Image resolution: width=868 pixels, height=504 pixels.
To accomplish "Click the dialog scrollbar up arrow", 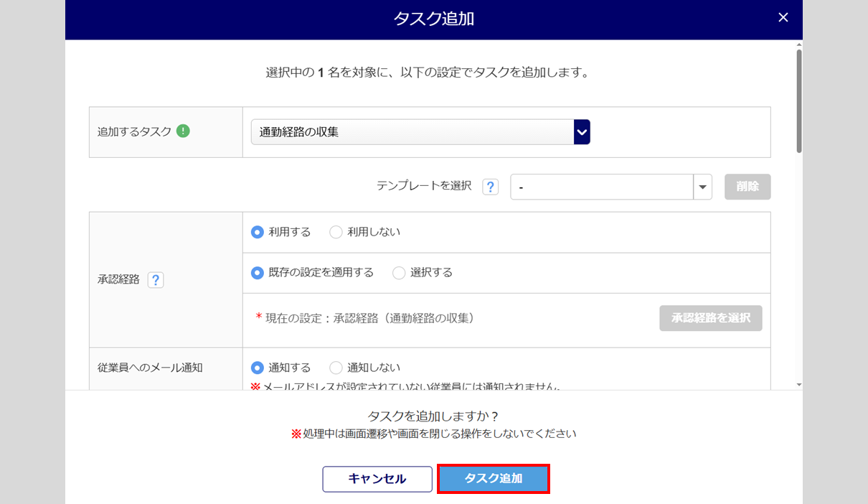I will pyautogui.click(x=799, y=45).
